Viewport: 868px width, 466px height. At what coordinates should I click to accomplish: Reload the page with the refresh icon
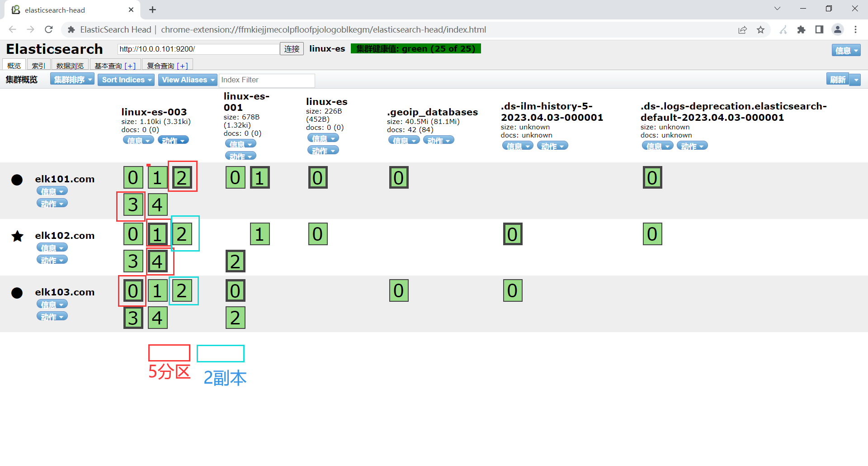[x=49, y=29]
